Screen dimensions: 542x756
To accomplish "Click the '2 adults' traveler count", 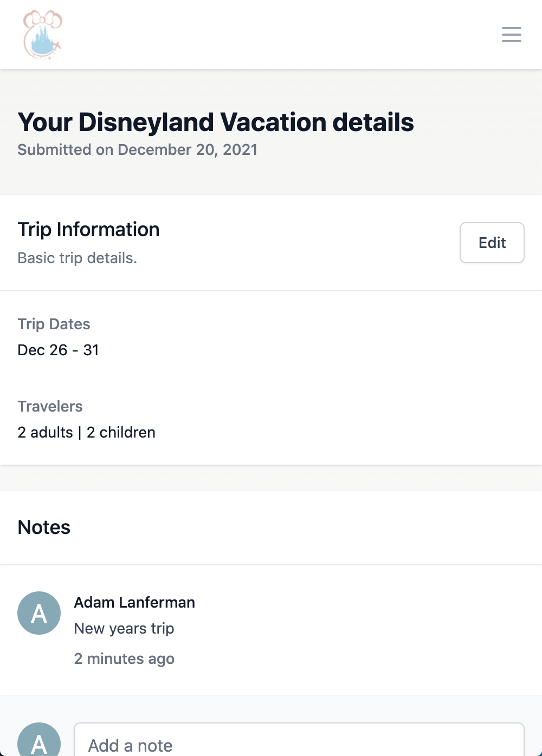I will coord(46,432).
